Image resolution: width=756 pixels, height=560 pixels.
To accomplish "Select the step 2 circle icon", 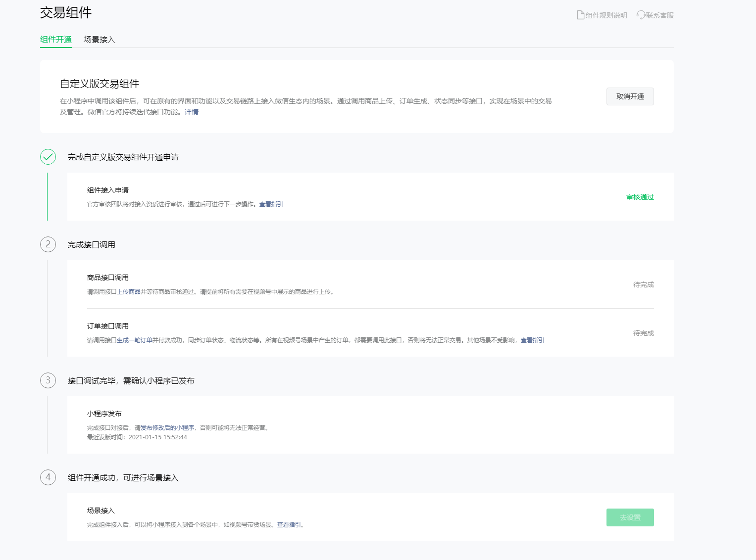I will click(48, 244).
